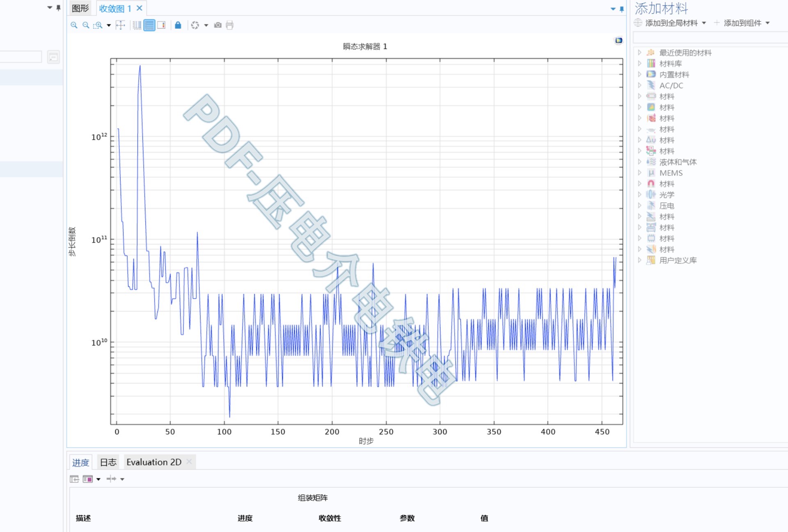Click 添加到组件 button
Screen dimensions: 788x532
[742, 23]
